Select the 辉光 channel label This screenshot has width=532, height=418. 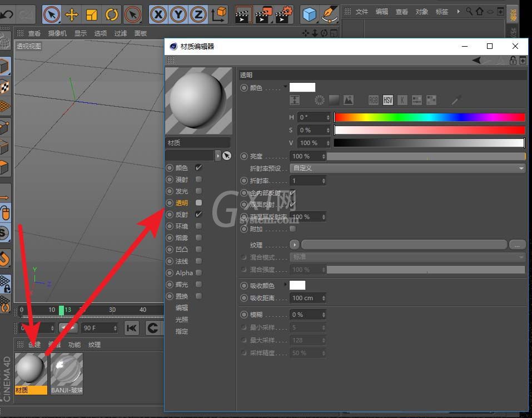(182, 285)
